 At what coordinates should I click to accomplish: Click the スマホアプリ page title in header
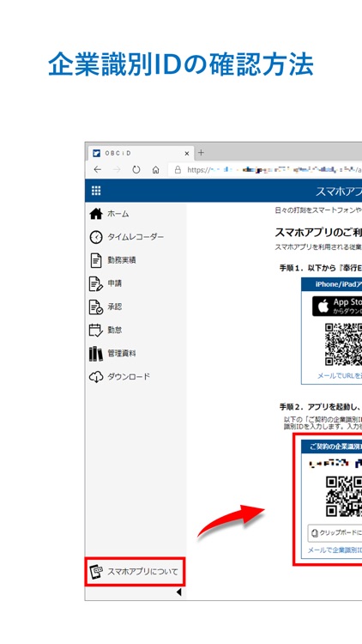[x=339, y=191]
